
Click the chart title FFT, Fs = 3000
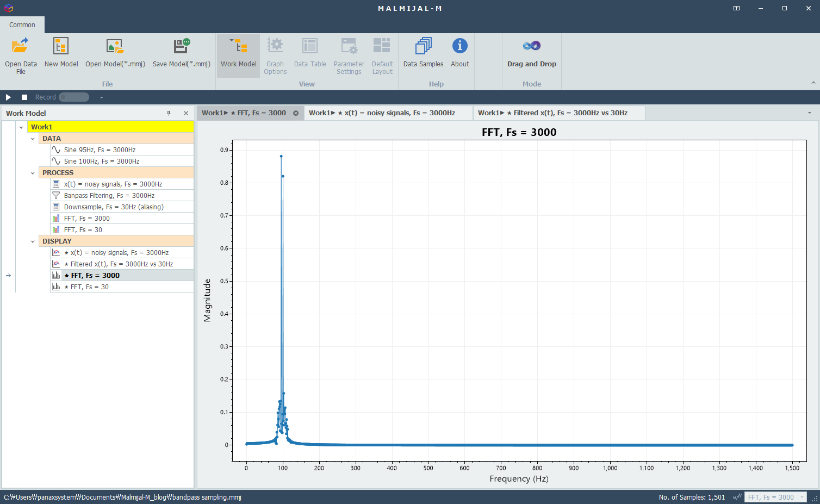click(x=519, y=132)
